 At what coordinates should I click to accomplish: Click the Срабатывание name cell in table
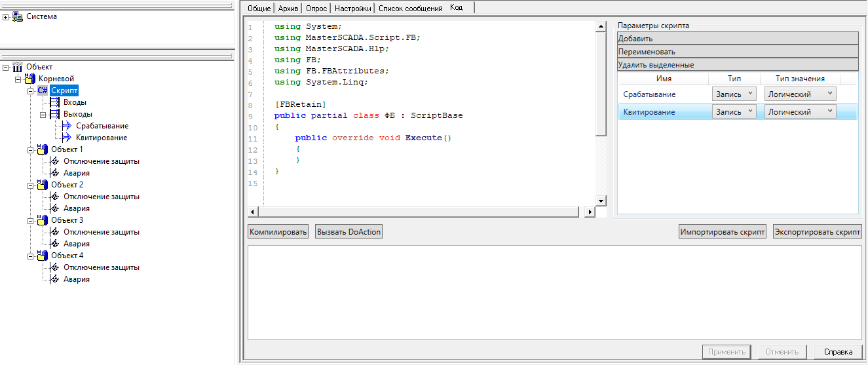664,94
